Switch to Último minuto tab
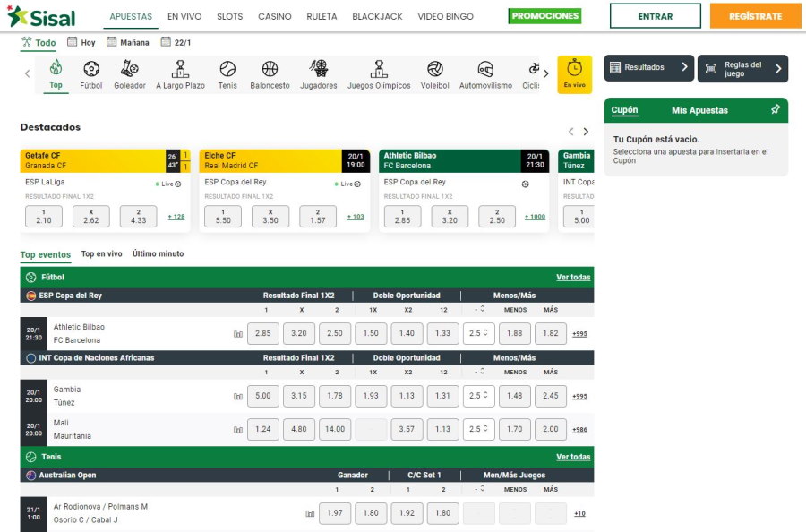This screenshot has height=532, width=806. (158, 254)
